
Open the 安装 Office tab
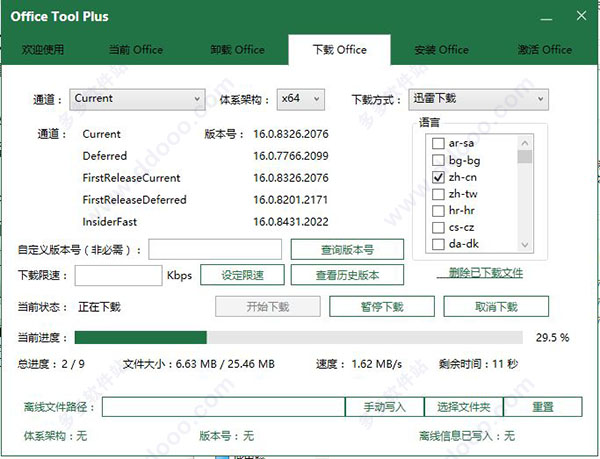pyautogui.click(x=442, y=50)
